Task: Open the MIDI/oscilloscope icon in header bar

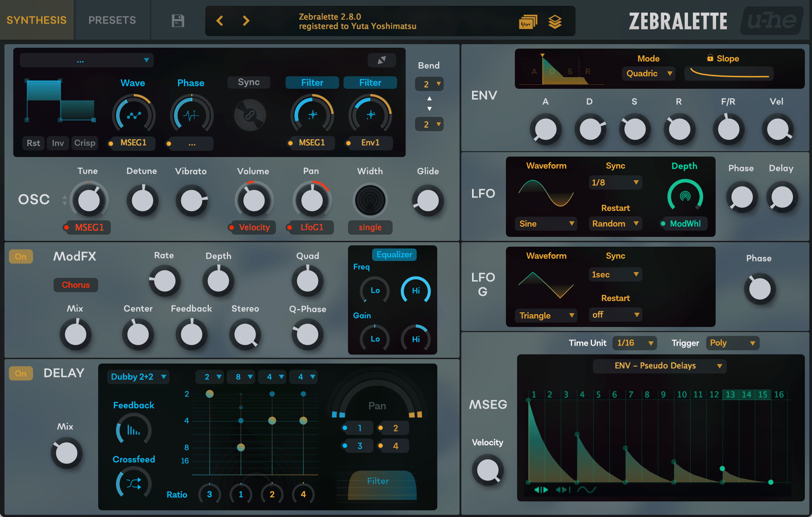Action: (x=528, y=21)
